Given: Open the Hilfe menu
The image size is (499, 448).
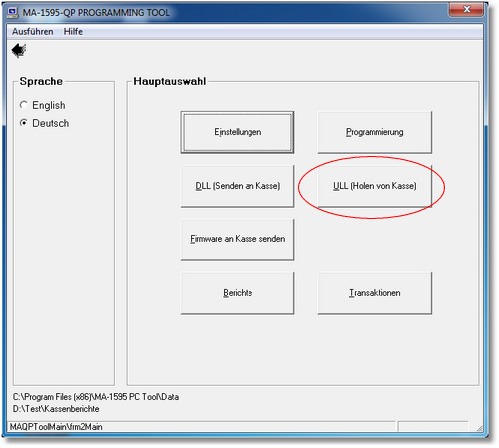Looking at the screenshot, I should click(x=73, y=32).
